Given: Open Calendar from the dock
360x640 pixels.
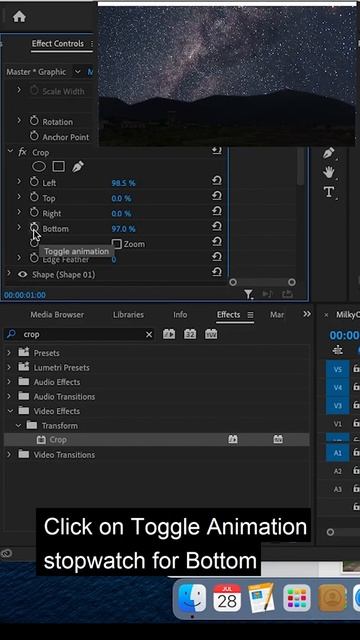Looking at the screenshot, I should coord(227,598).
